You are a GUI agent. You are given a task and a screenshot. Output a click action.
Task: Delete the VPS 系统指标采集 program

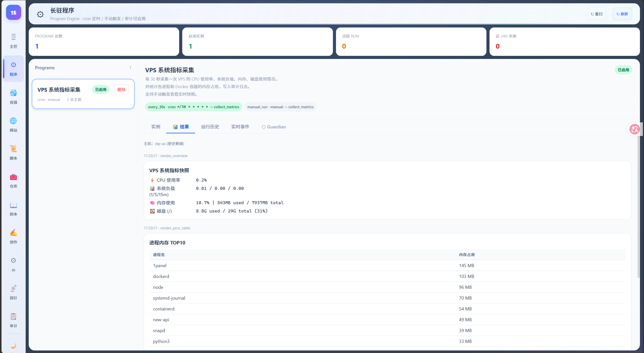click(121, 89)
